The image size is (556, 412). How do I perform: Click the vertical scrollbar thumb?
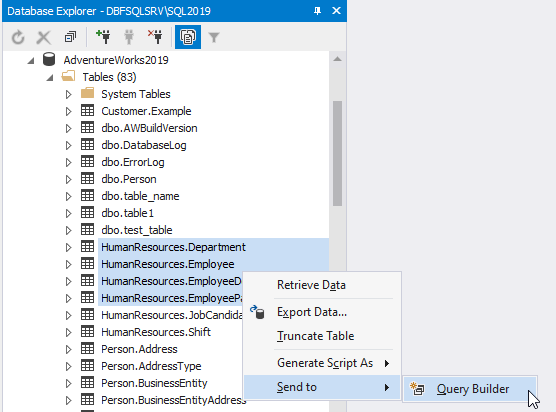point(338,153)
